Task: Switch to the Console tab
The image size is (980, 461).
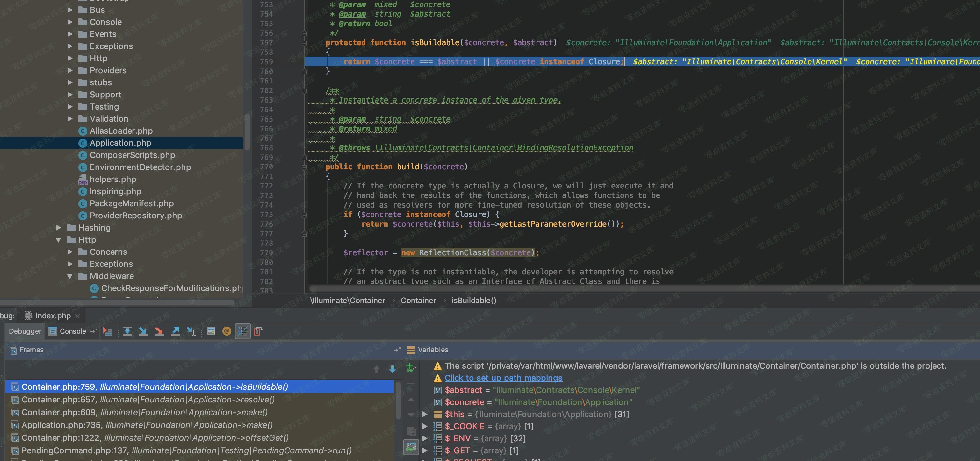Action: click(x=72, y=331)
